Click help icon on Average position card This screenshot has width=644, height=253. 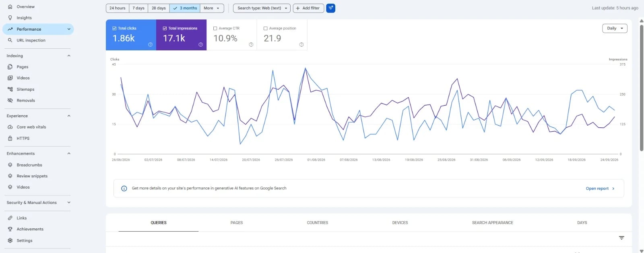coord(301,45)
